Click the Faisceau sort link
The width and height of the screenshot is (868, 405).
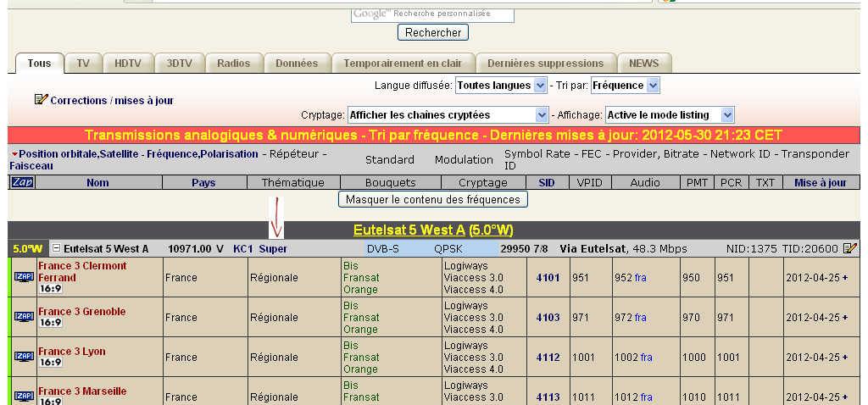click(x=31, y=166)
